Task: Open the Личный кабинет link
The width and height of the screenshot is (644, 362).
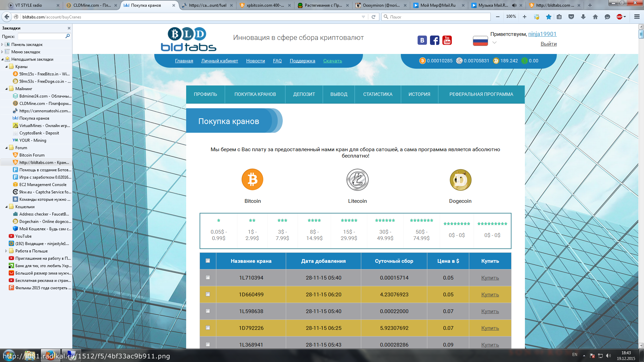Action: pos(220,61)
